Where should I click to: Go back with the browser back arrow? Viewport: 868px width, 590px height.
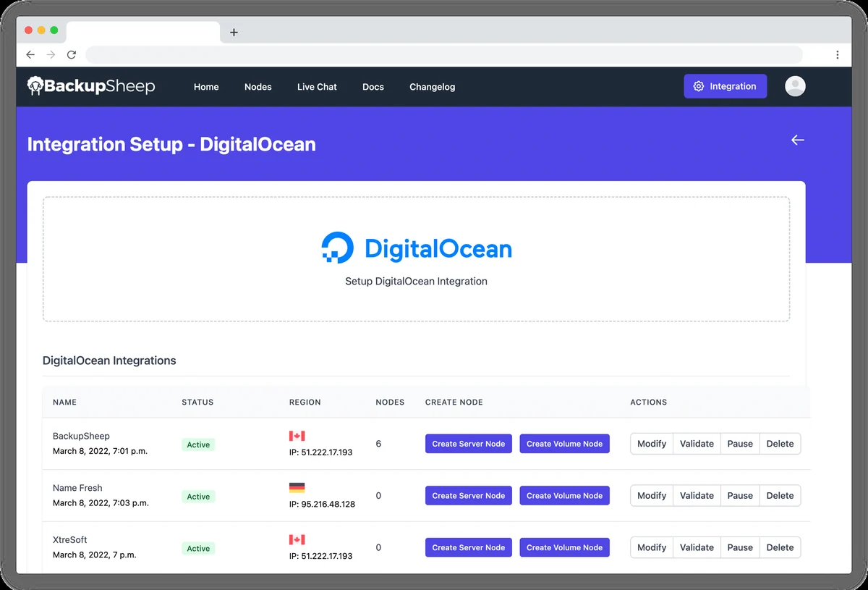pos(30,54)
